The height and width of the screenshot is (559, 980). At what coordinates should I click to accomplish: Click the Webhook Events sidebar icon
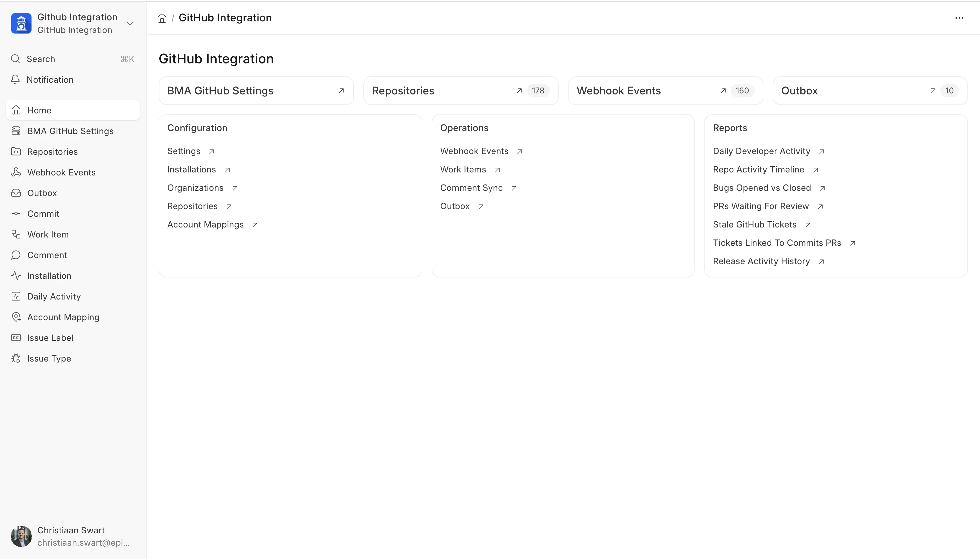click(16, 172)
